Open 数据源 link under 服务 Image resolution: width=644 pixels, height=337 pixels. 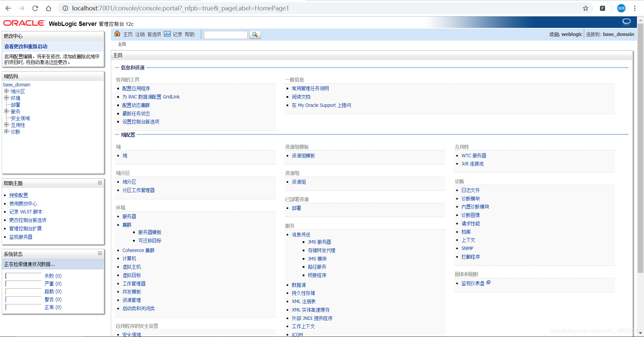click(x=299, y=285)
